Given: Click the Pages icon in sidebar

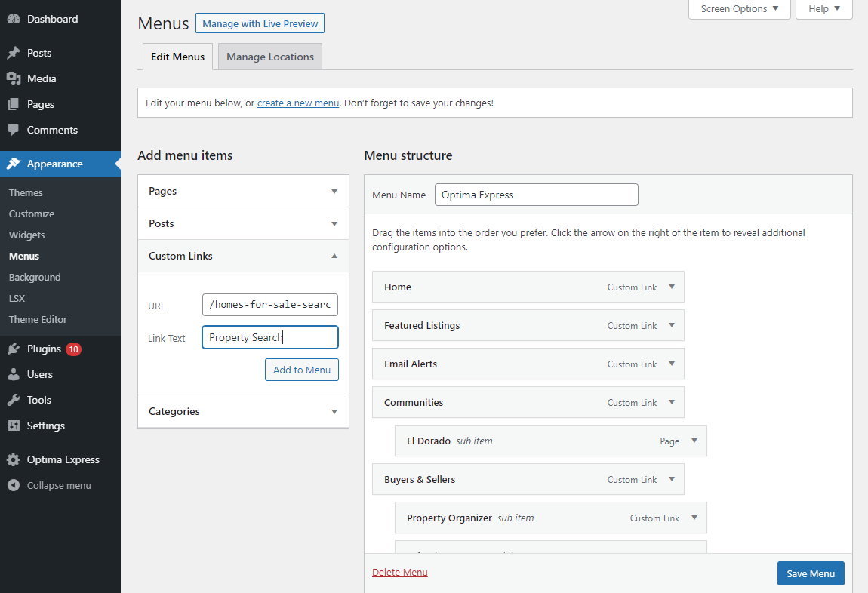Looking at the screenshot, I should [x=14, y=104].
